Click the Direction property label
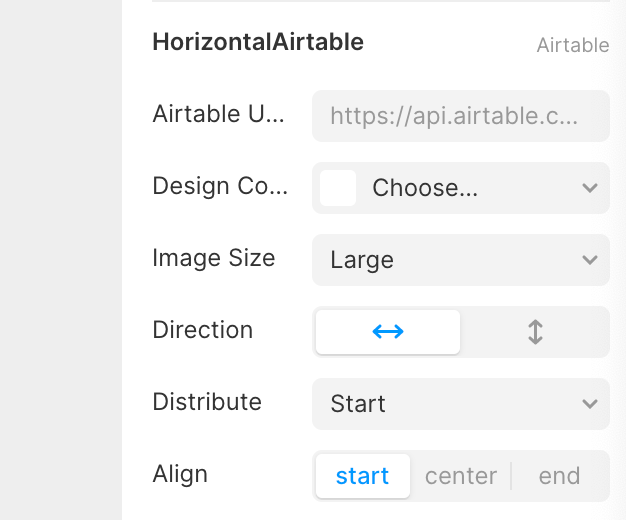Screen dimensions: 626x520 click(x=202, y=330)
